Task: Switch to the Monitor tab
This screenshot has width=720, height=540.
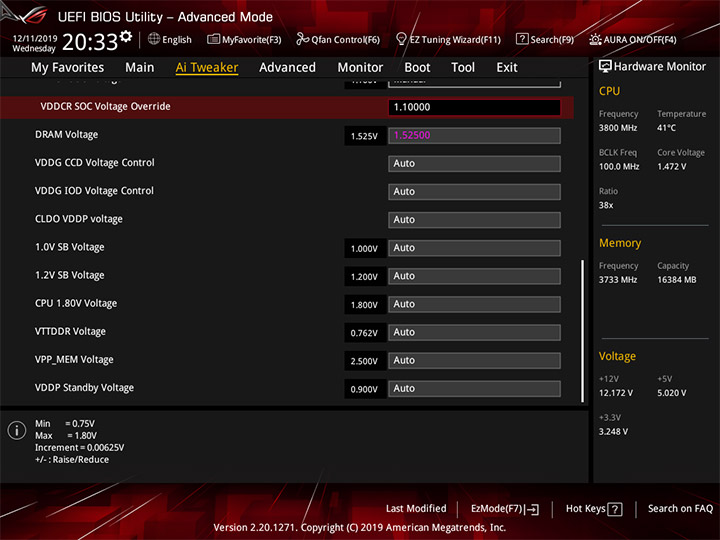Action: click(x=360, y=68)
